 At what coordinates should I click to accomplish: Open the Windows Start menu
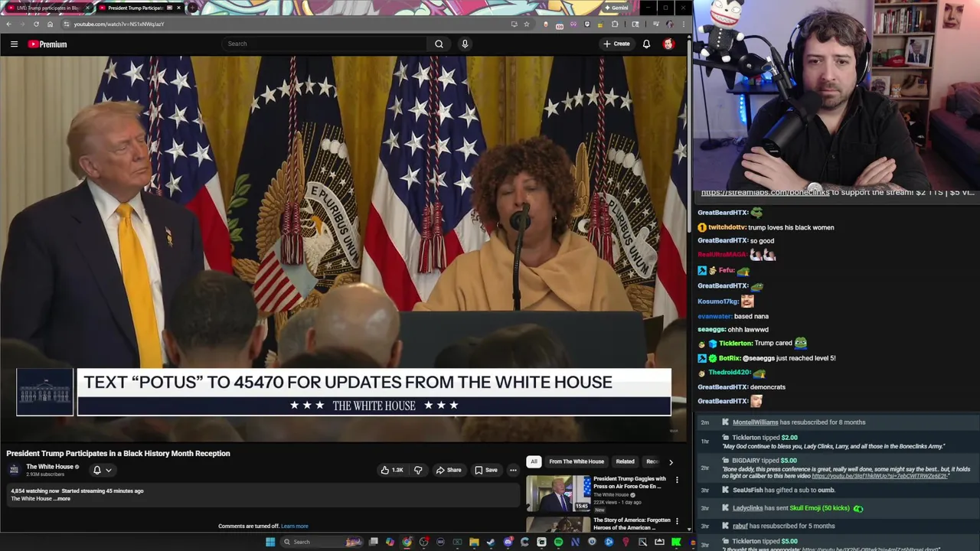[x=269, y=542]
